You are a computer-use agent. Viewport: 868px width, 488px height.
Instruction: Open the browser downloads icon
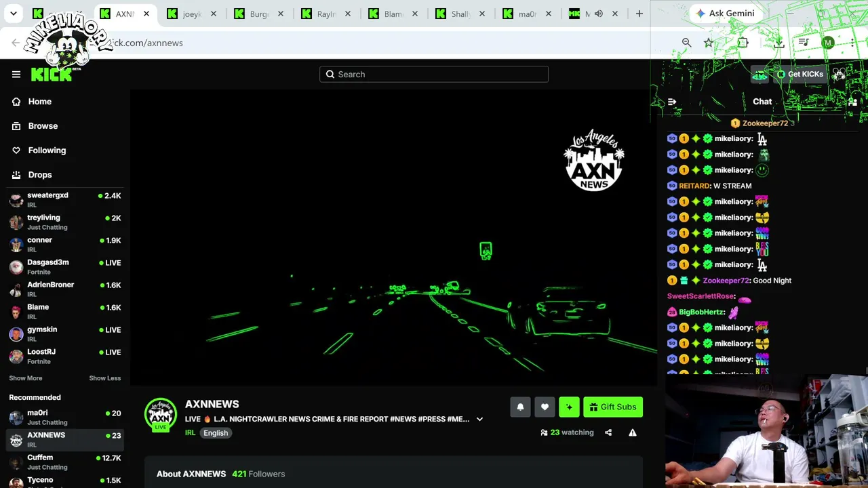pos(779,43)
